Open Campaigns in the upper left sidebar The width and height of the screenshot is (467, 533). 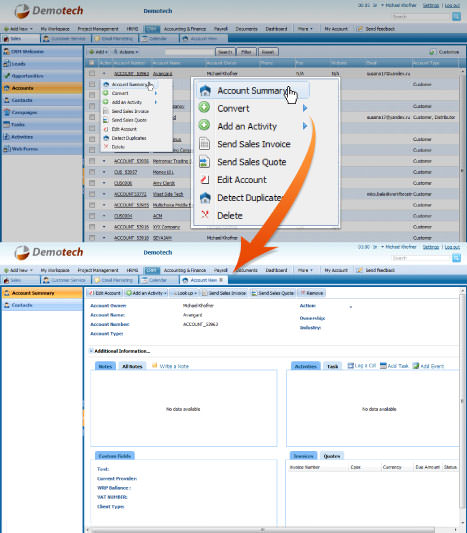[x=42, y=113]
